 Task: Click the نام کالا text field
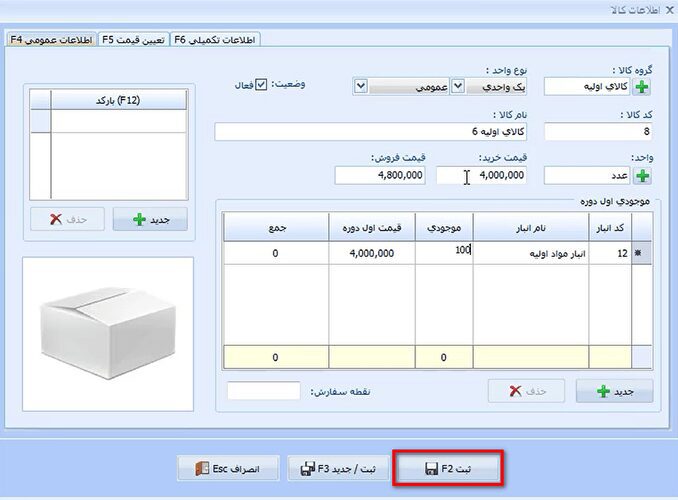371,131
